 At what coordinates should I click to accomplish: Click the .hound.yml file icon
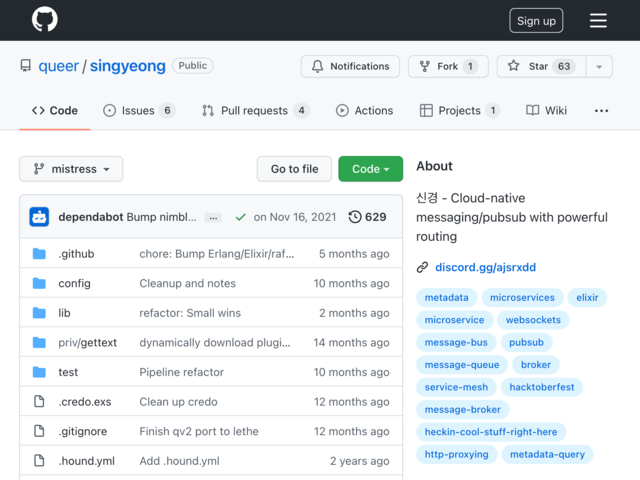pyautogui.click(x=39, y=461)
